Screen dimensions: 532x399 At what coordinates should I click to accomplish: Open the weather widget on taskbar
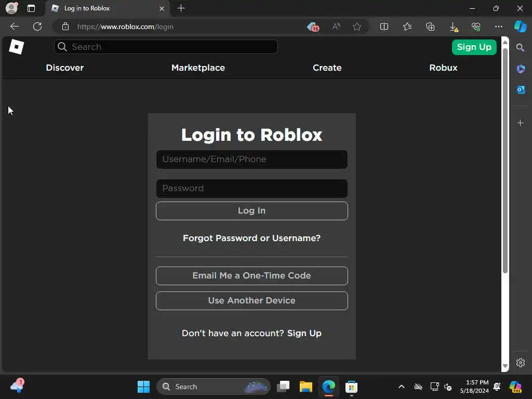point(17,386)
